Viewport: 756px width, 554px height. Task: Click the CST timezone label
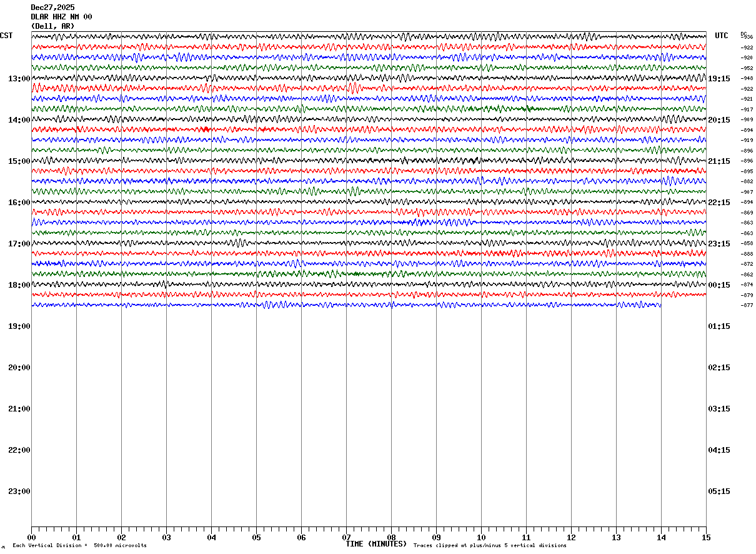6,36
